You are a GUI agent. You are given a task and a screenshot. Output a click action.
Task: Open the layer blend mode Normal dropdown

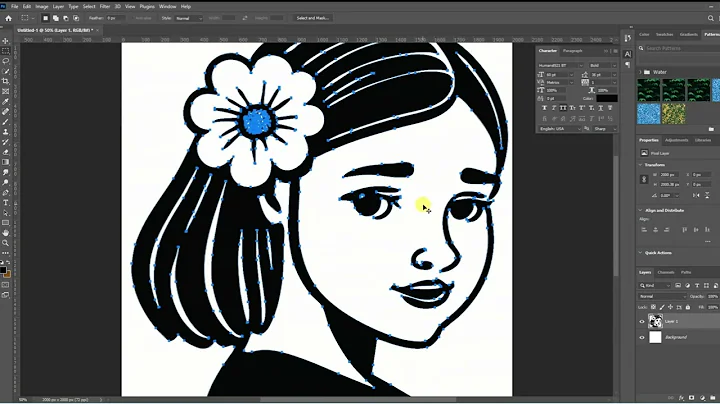pos(662,297)
